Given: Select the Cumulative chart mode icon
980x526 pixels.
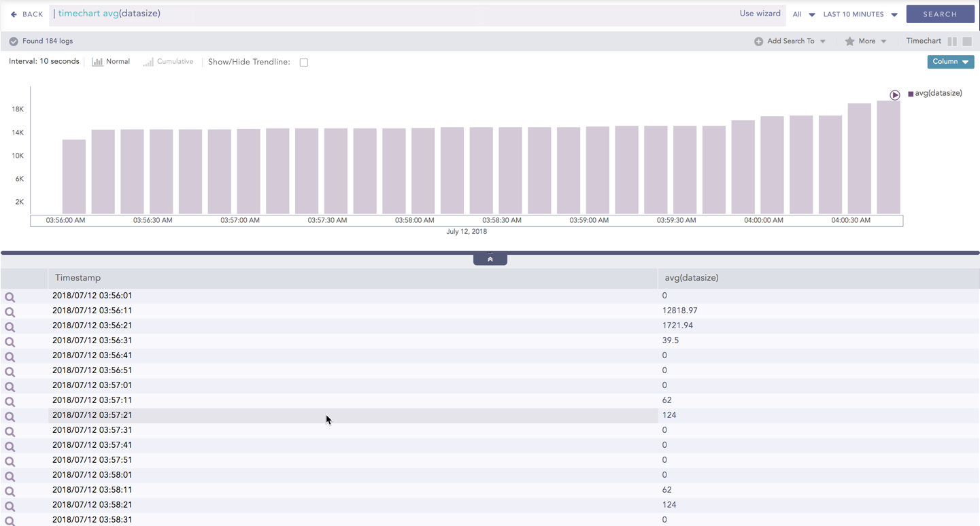Looking at the screenshot, I should [148, 62].
